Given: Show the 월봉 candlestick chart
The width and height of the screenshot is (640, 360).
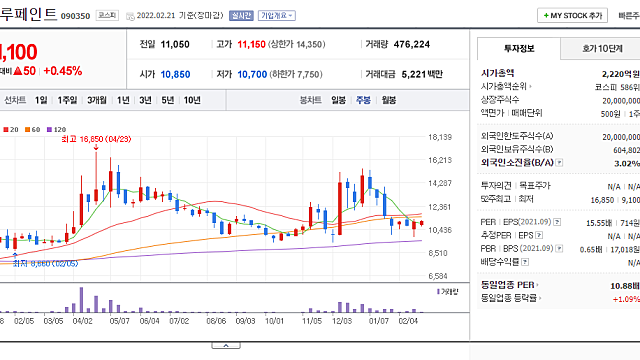Looking at the screenshot, I should click(x=389, y=100).
